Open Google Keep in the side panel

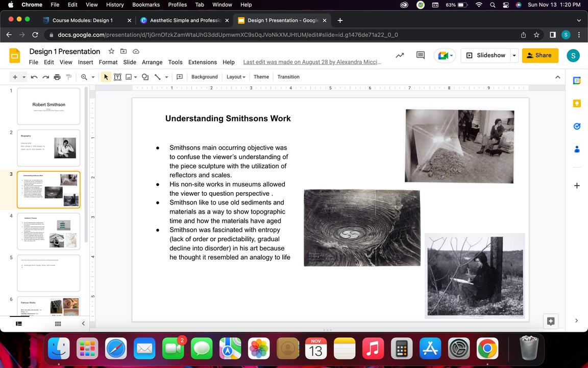click(x=577, y=104)
